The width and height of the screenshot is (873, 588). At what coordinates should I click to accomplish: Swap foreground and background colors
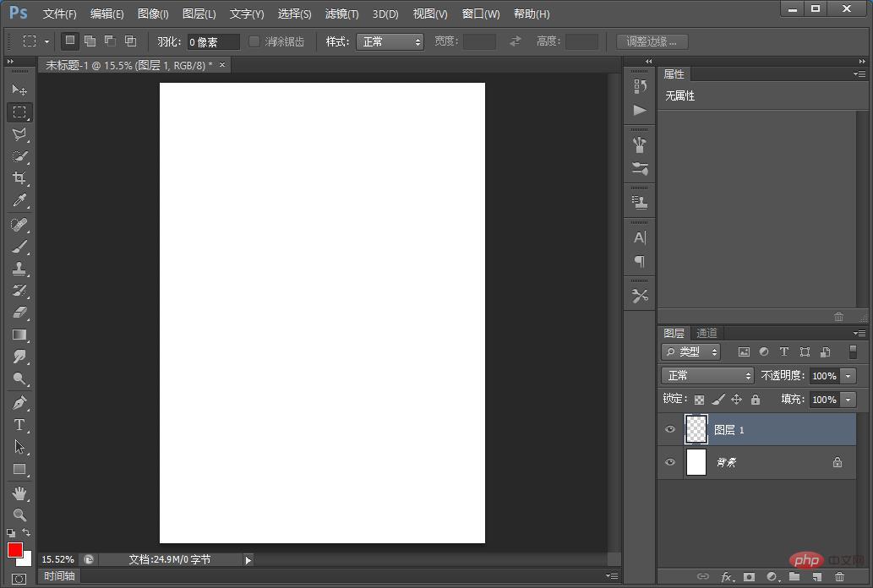26,532
